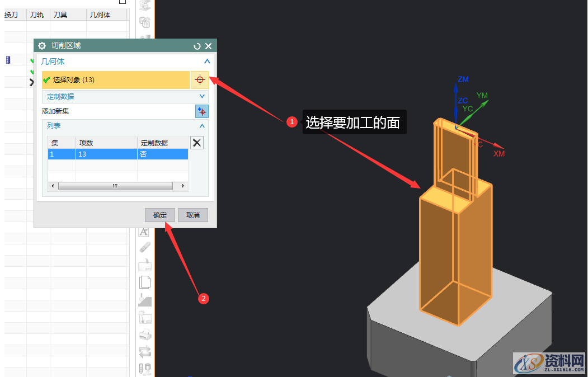588x377 pixels.
Task: Activate the 选择对象 crosshair selection icon
Action: click(x=200, y=80)
